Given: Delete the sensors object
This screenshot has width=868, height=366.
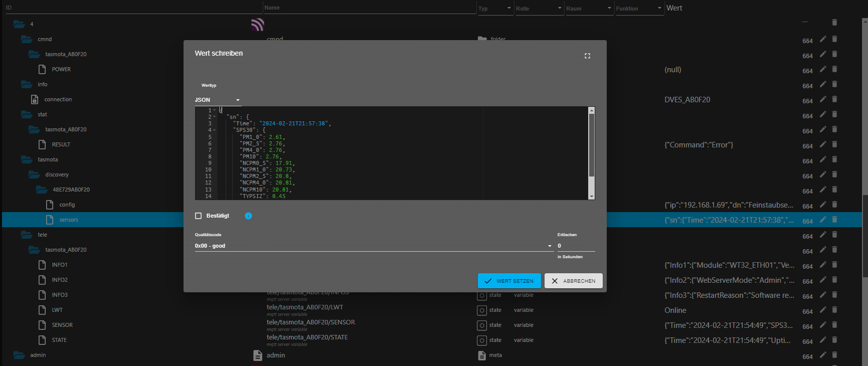Looking at the screenshot, I should 834,220.
